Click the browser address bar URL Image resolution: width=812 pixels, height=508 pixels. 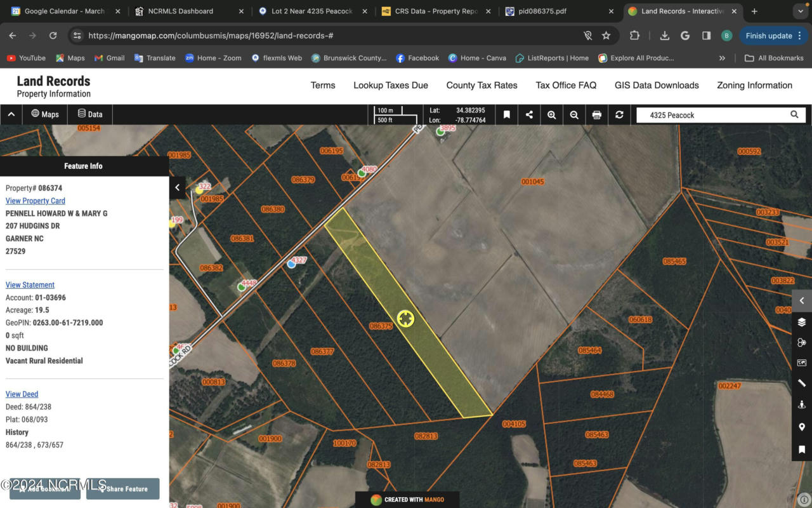click(211, 36)
